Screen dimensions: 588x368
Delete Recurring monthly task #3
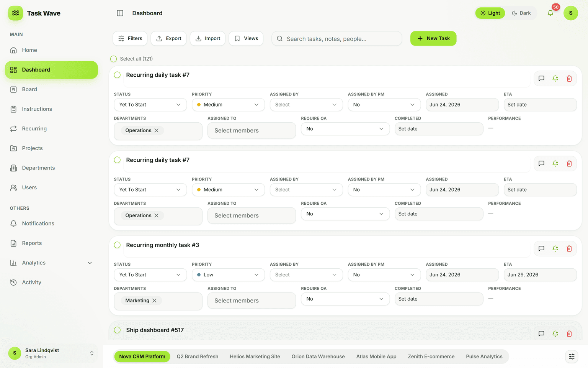[569, 249]
